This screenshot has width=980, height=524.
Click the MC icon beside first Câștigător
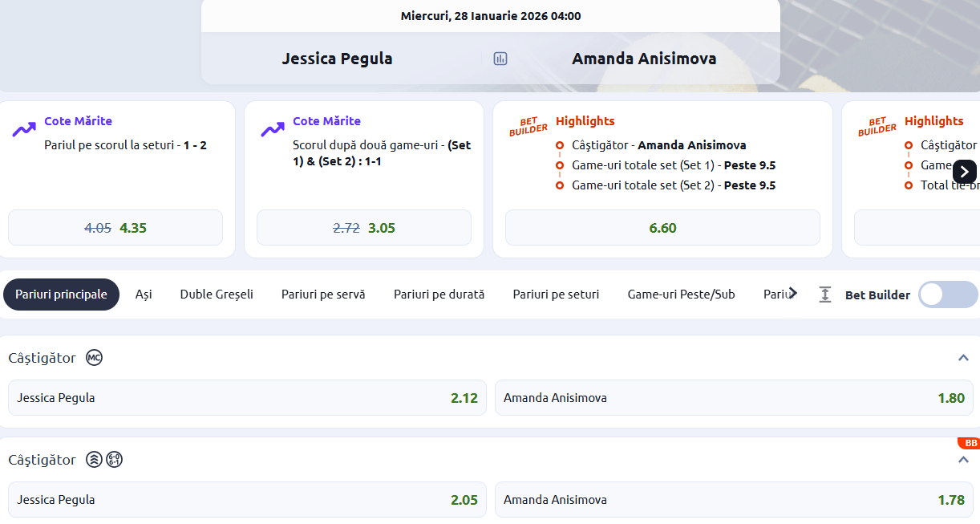coord(94,358)
